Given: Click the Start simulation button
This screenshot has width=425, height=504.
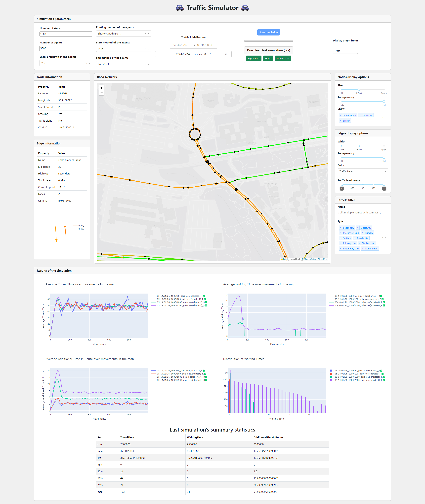Looking at the screenshot, I should [268, 33].
